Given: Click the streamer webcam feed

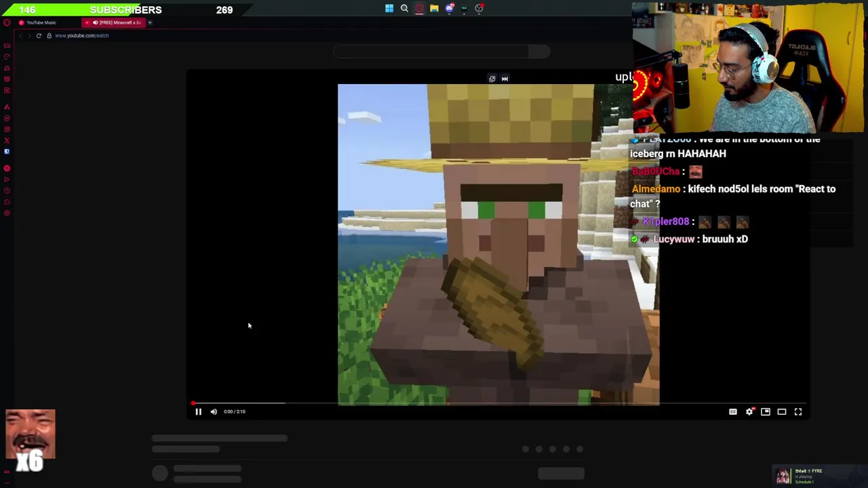Looking at the screenshot, I should tap(749, 68).
